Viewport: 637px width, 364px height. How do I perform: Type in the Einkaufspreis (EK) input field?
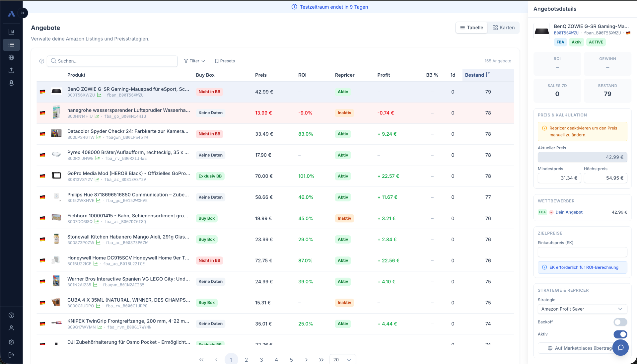582,252
